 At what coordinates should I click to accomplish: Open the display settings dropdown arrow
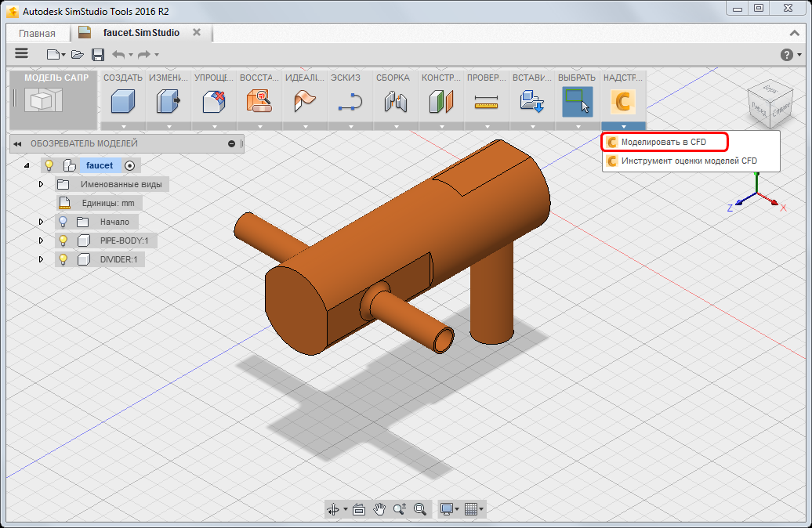tap(457, 510)
